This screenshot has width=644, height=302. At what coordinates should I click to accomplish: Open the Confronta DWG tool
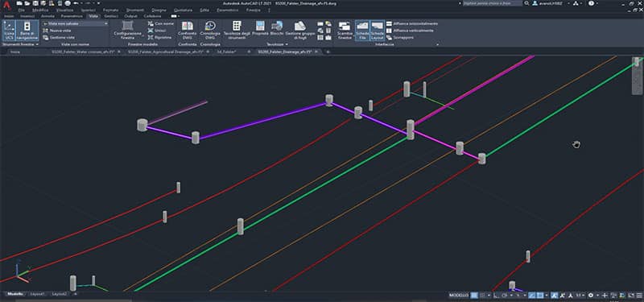(x=188, y=31)
